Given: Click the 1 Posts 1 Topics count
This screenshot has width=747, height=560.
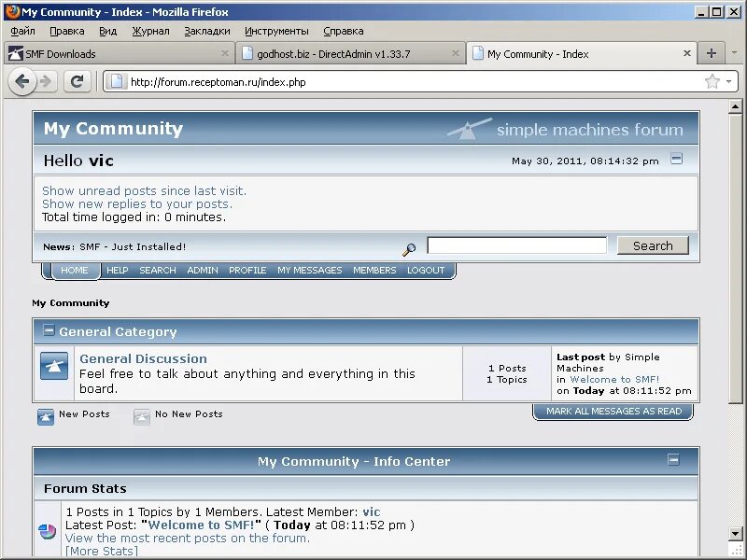Looking at the screenshot, I should [507, 374].
